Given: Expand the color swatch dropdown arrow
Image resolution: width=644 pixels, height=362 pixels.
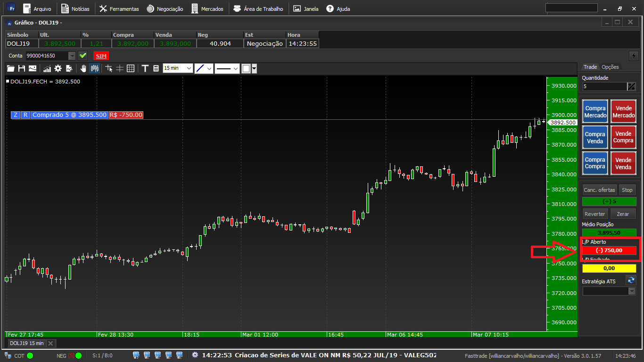Looking at the screenshot, I should click(x=254, y=68).
